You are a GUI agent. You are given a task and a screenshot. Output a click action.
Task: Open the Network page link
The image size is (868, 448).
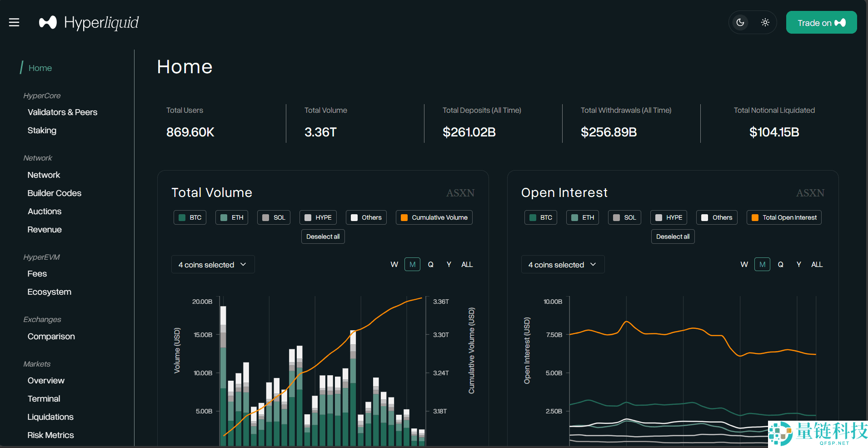(x=44, y=175)
